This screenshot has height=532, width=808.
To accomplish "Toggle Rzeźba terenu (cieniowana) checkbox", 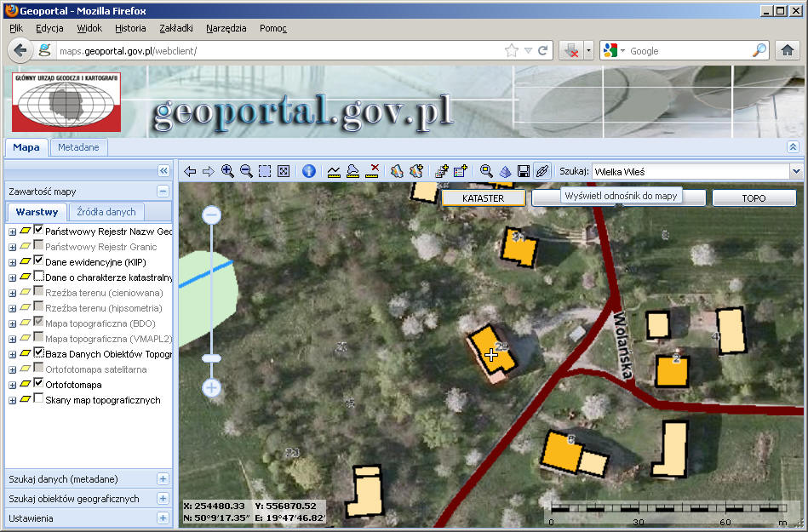I will 38,291.
